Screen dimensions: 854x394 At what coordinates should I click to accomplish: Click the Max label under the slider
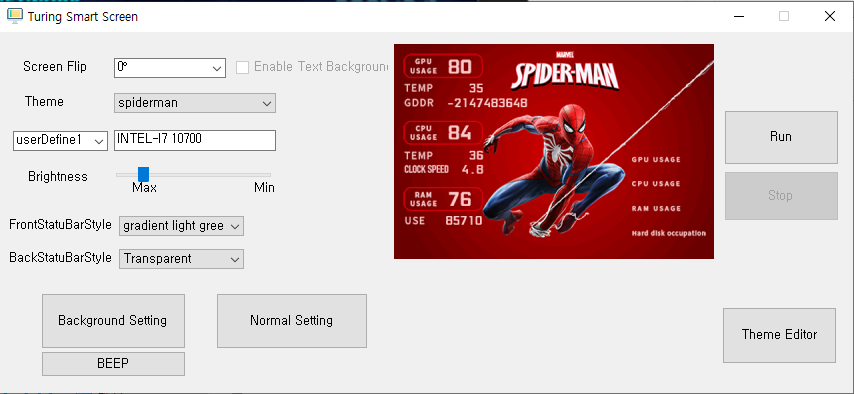[144, 187]
